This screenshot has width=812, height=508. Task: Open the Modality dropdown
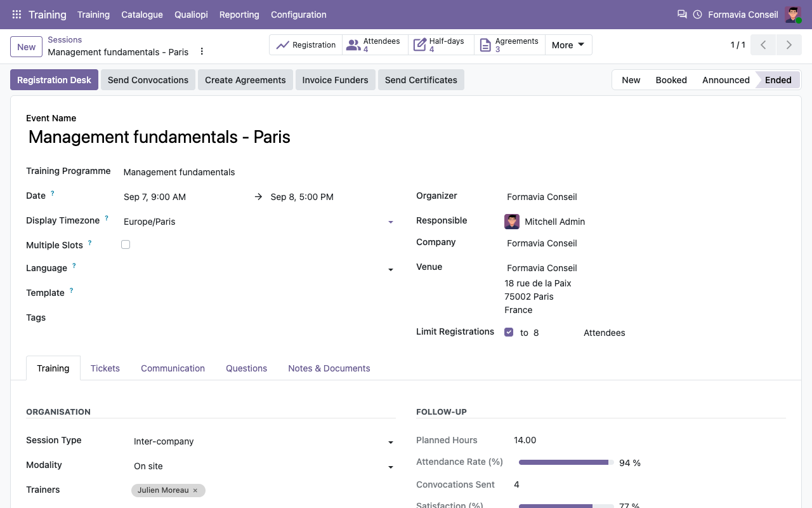pyautogui.click(x=263, y=466)
